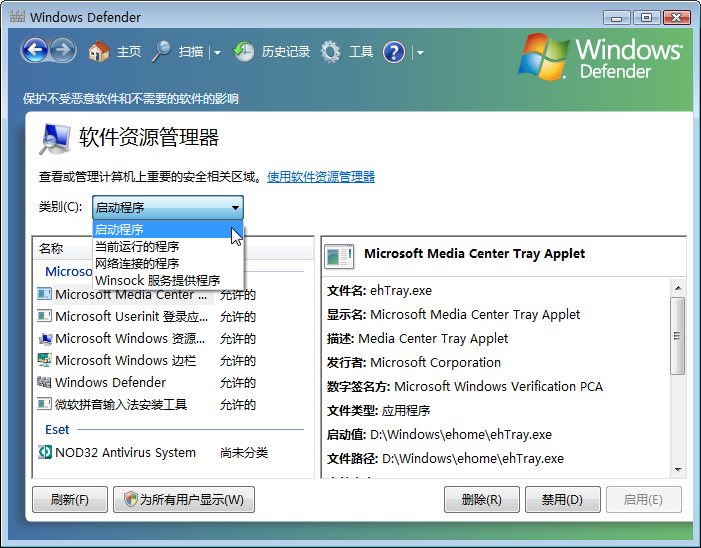Click the 软件资源管理器 heading icon
The height and width of the screenshot is (548, 701).
[55, 139]
